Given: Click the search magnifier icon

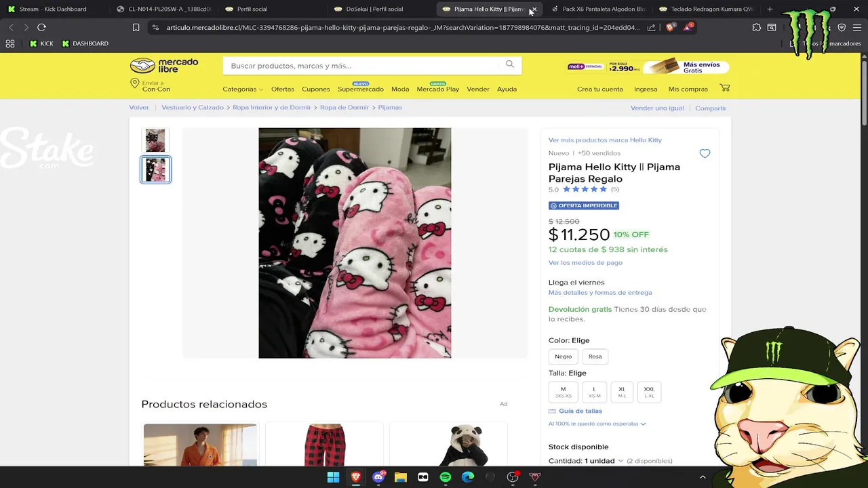Looking at the screenshot, I should (510, 65).
